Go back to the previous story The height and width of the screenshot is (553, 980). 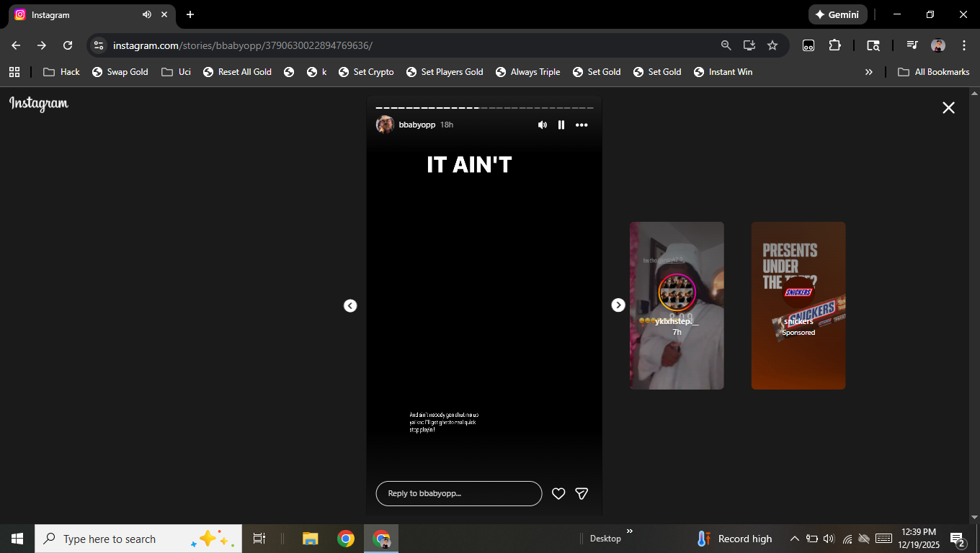pos(350,306)
